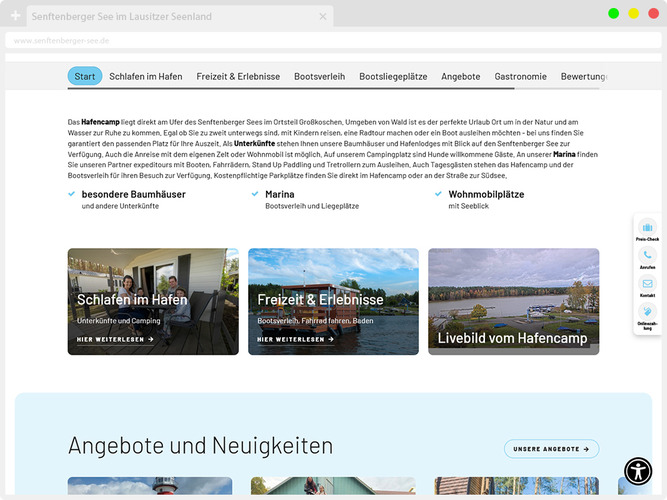Click the checkmark beside Wohnmobilplätze
The image size is (667, 500).
[439, 194]
